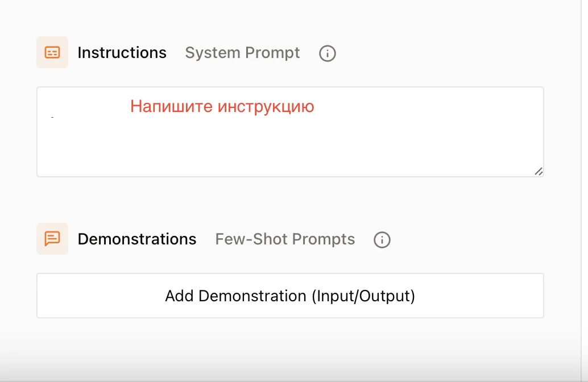Select the Demonstrations heading label
This screenshot has height=382, width=588.
pyautogui.click(x=136, y=239)
